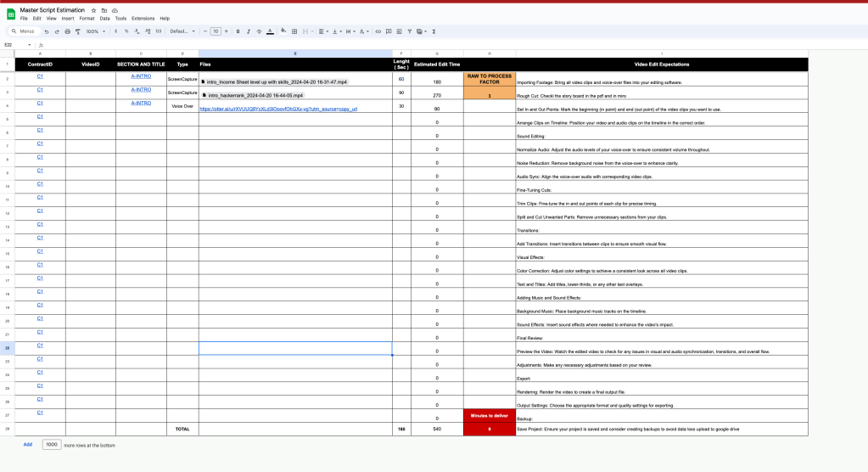Decrease font size with the minus button
Image resolution: width=868 pixels, height=472 pixels.
pyautogui.click(x=205, y=31)
